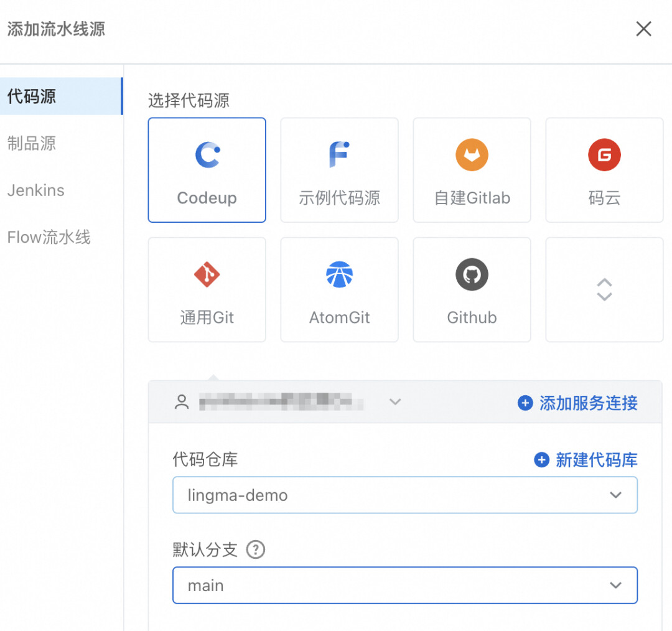Click the help icon beside 默认分支
Screen dimensions: 672x631
point(256,550)
